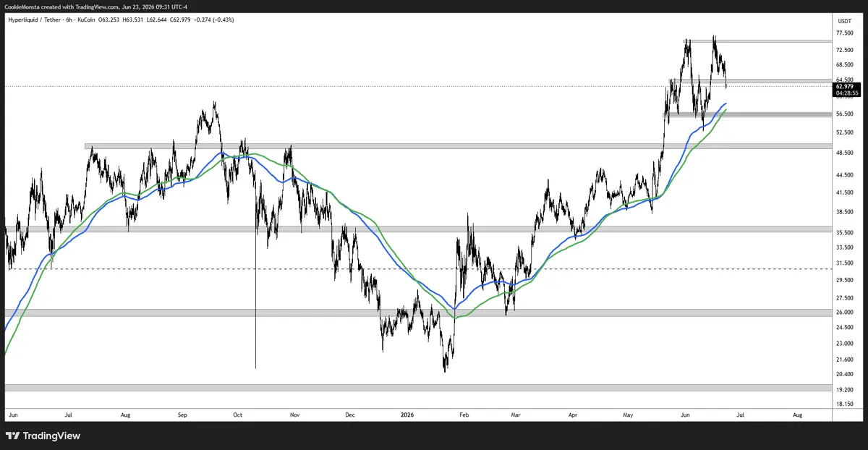Click the 31.500 price axis label
The width and height of the screenshot is (868, 450).
(844, 263)
